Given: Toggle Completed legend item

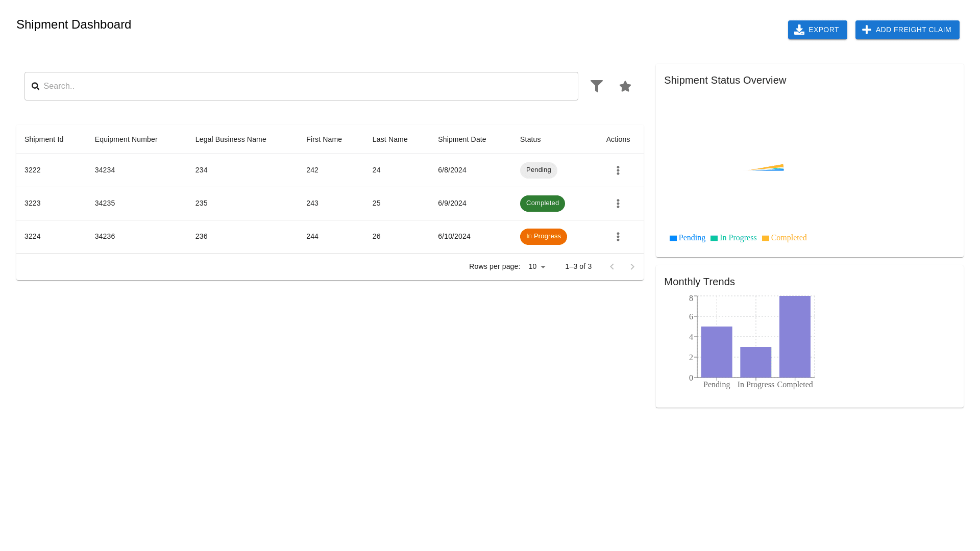Looking at the screenshot, I should (784, 238).
